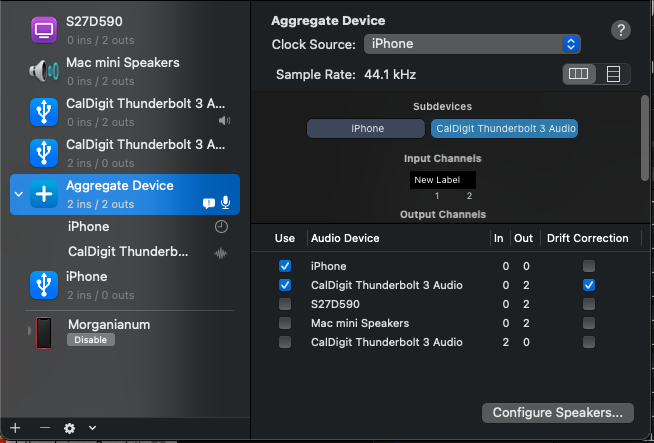Screen dimensions: 654x443
Task: Click the speaker output icon on CalDigit row
Action: 224,121
